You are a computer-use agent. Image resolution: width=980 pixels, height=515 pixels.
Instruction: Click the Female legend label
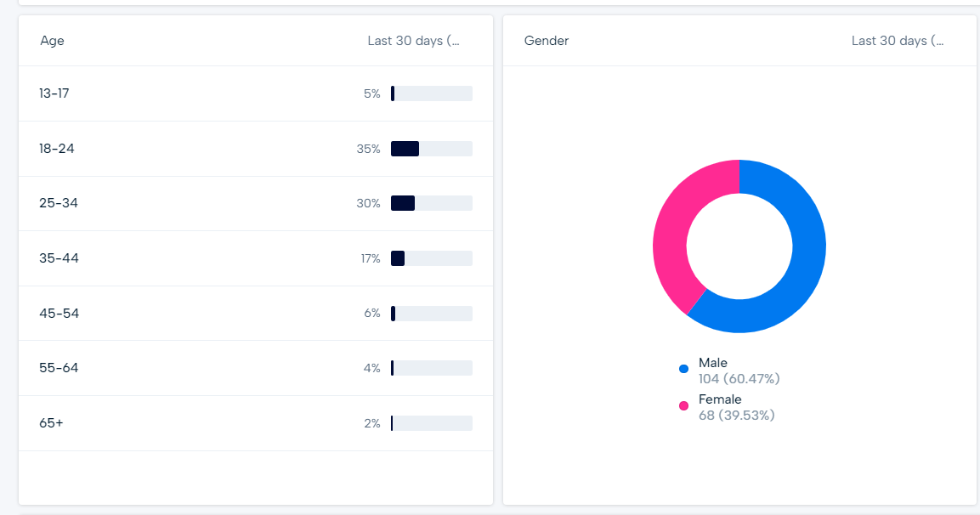coord(721,399)
